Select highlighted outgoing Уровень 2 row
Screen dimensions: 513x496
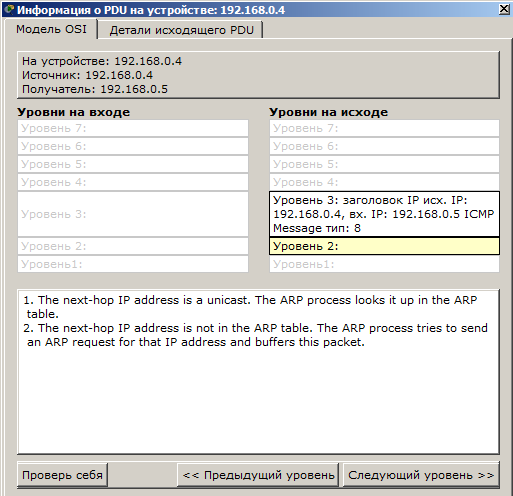(384, 246)
